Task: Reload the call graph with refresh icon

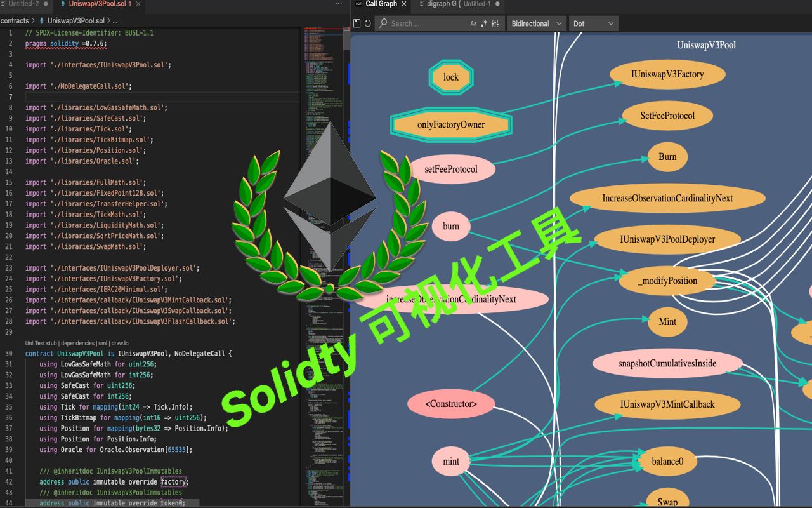Action: click(x=367, y=23)
